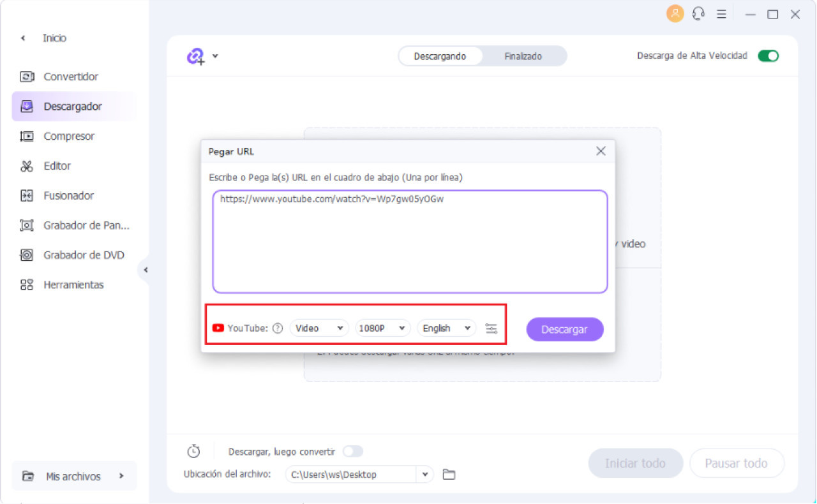Click the headset support icon

[698, 14]
